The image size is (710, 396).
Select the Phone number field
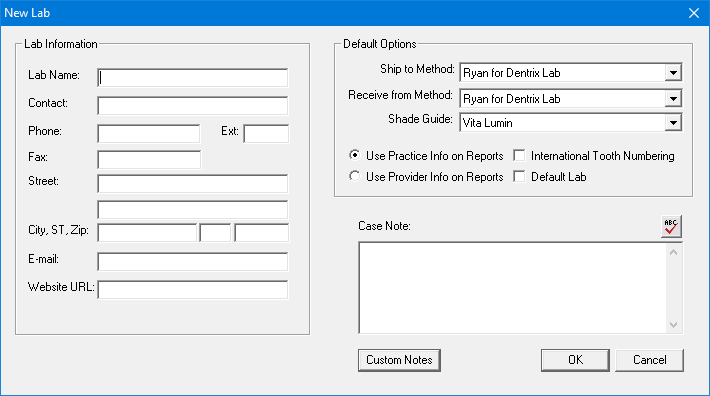pos(149,134)
